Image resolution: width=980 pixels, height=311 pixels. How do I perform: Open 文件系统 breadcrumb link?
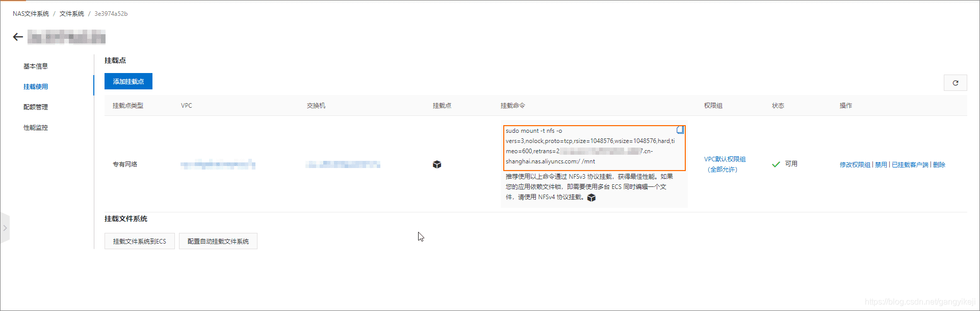click(x=72, y=14)
